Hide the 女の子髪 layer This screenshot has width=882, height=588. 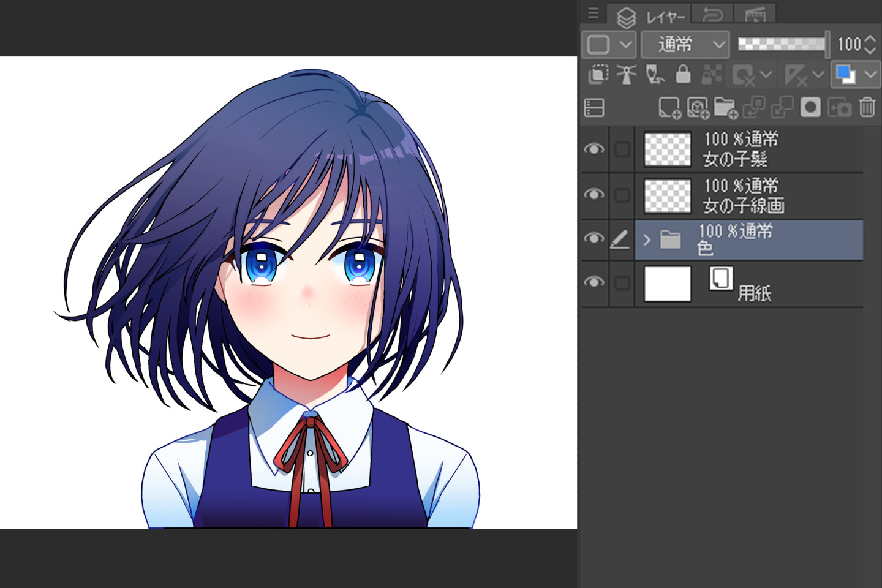point(593,149)
